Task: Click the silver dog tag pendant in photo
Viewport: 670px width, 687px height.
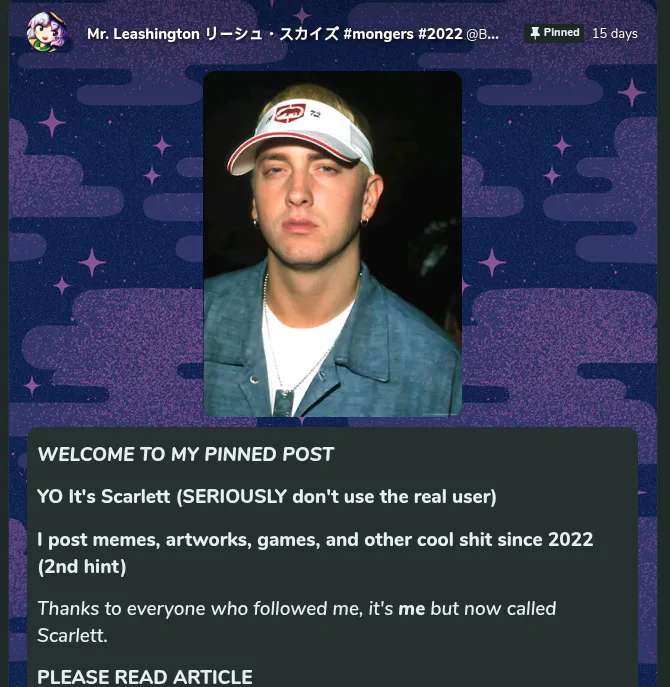Action: click(282, 403)
